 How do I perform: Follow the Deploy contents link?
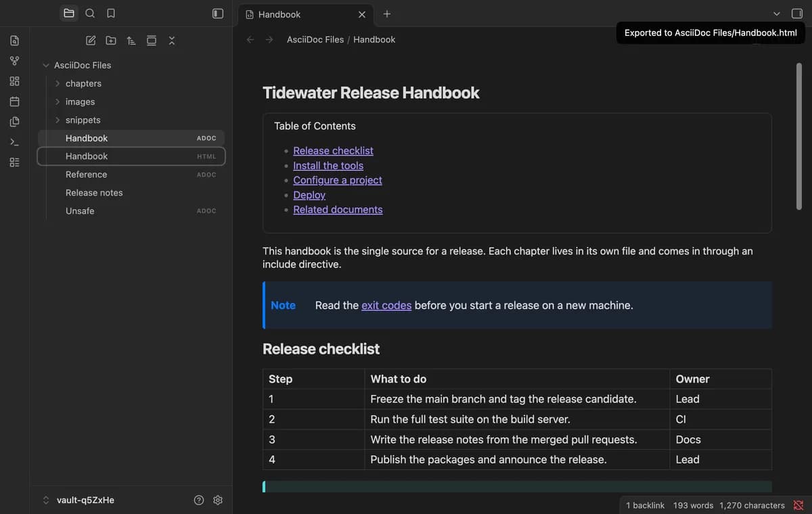coord(309,195)
